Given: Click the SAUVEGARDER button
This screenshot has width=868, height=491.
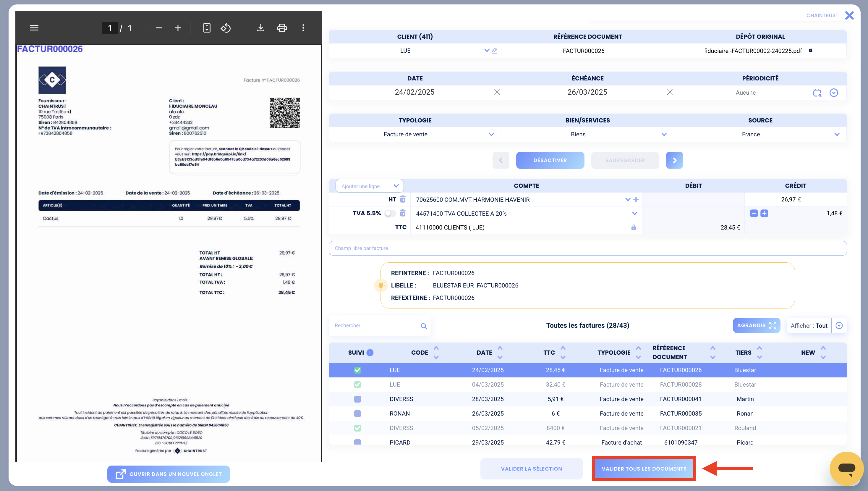Looking at the screenshot, I should click(x=625, y=160).
